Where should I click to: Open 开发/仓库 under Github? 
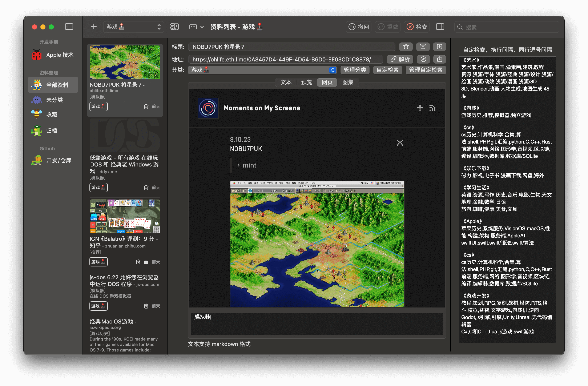(x=53, y=160)
